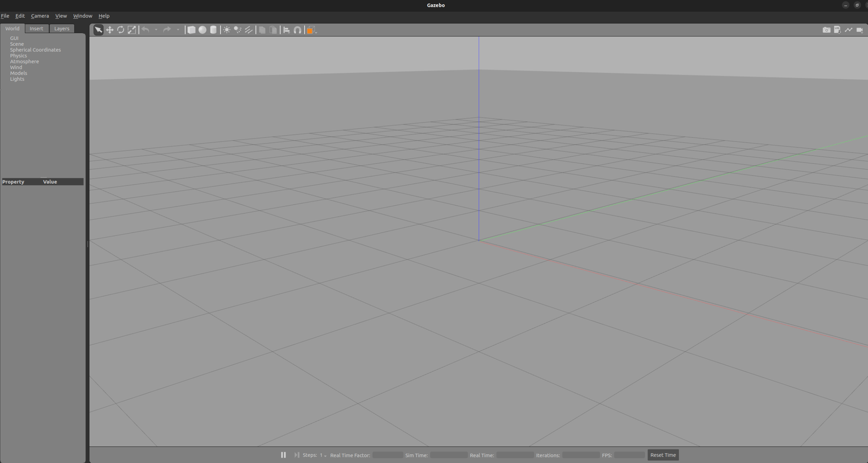Activate the rotate mode tool
Image resolution: width=868 pixels, height=463 pixels.
[x=121, y=30]
